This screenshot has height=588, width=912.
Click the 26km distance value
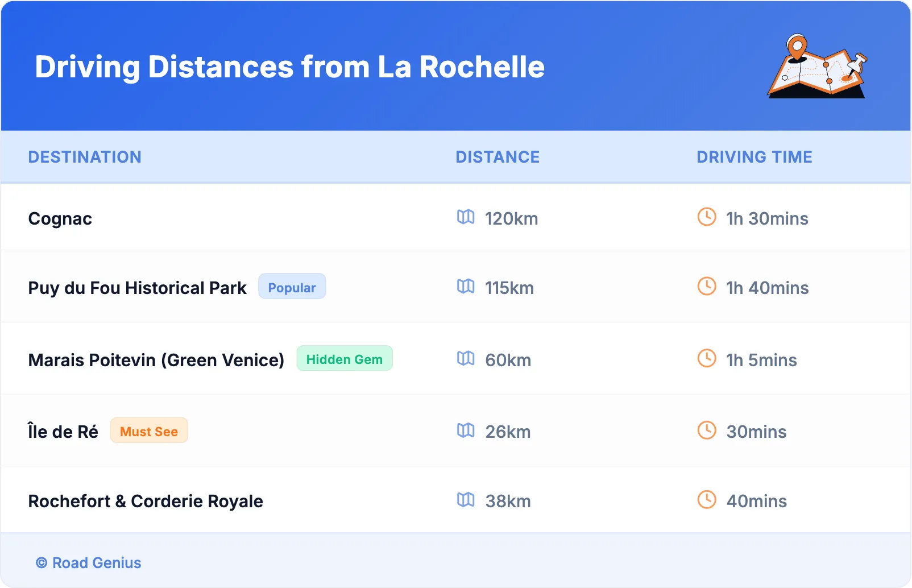(508, 432)
